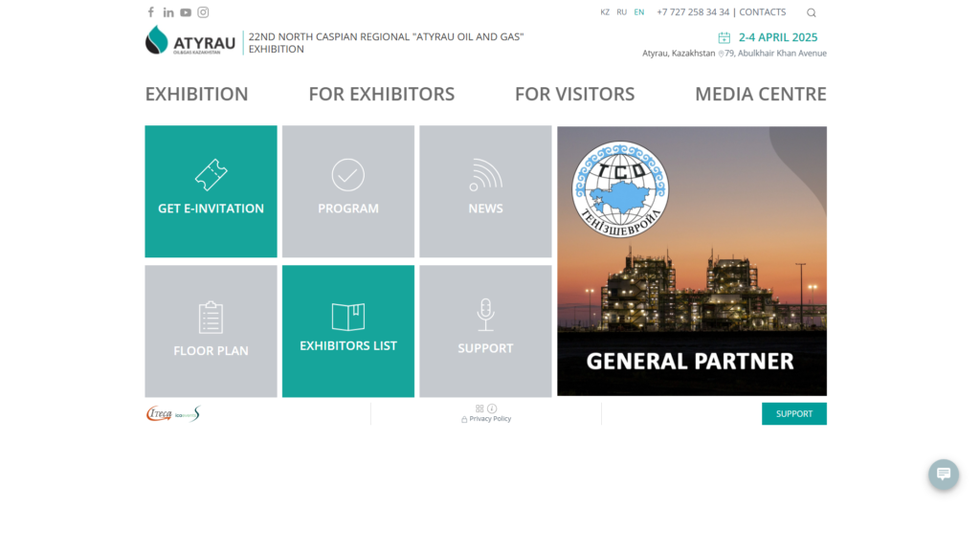Click the PROGRAM tile label
This screenshot has width=980, height=551.
[348, 209]
